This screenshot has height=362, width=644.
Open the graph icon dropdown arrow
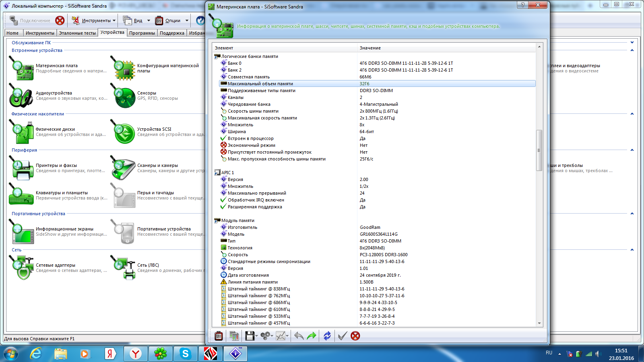pyautogui.click(x=287, y=336)
